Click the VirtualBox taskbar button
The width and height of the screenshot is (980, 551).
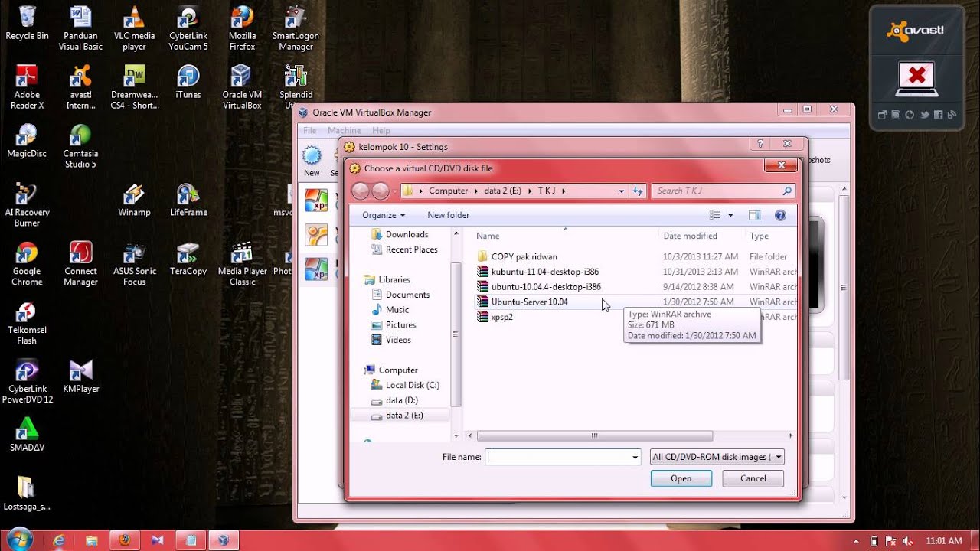pos(223,540)
